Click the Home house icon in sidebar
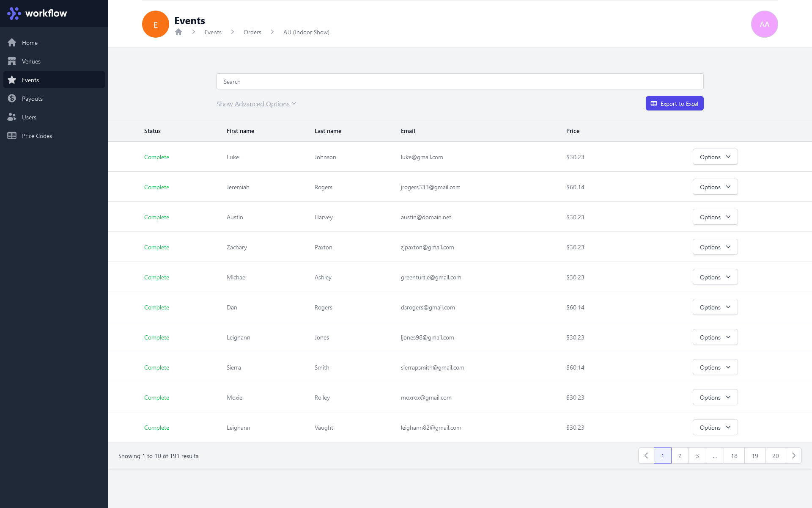This screenshot has height=508, width=812. (x=12, y=43)
